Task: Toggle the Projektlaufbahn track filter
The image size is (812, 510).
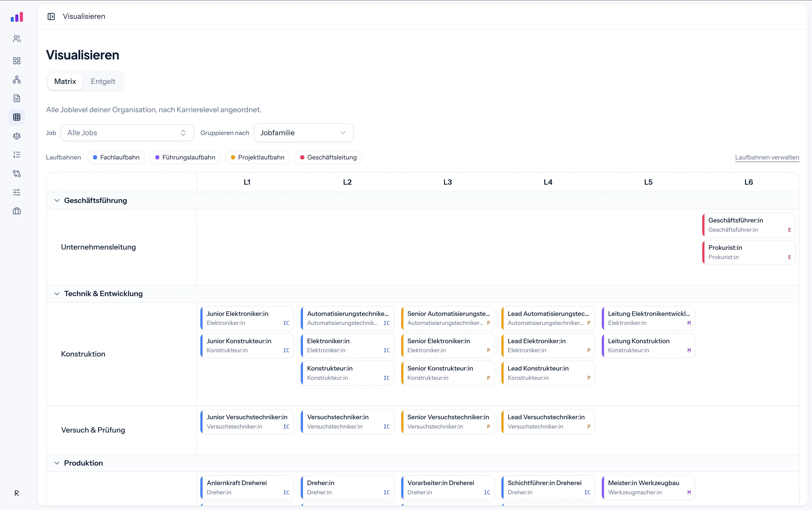Action: (x=258, y=157)
